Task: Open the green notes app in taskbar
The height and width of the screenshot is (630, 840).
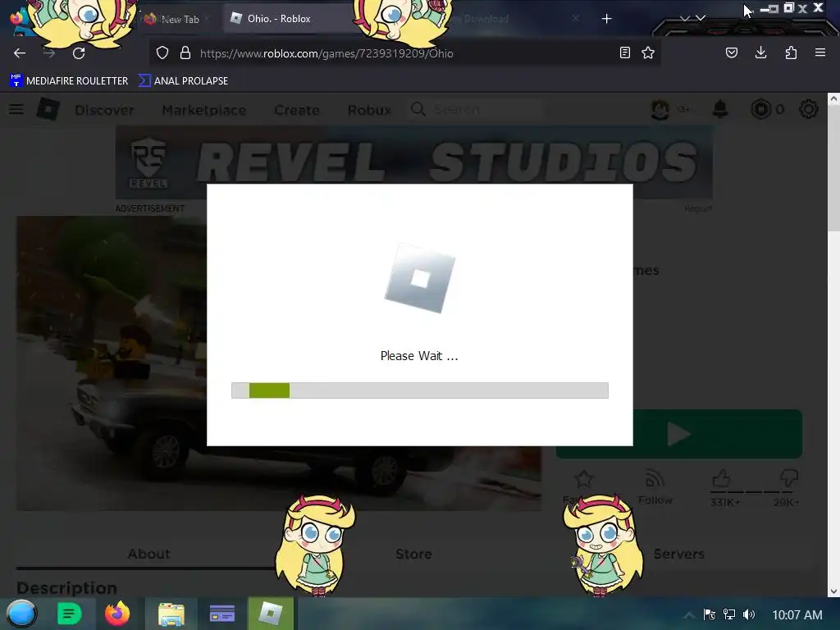Action: pos(69,614)
